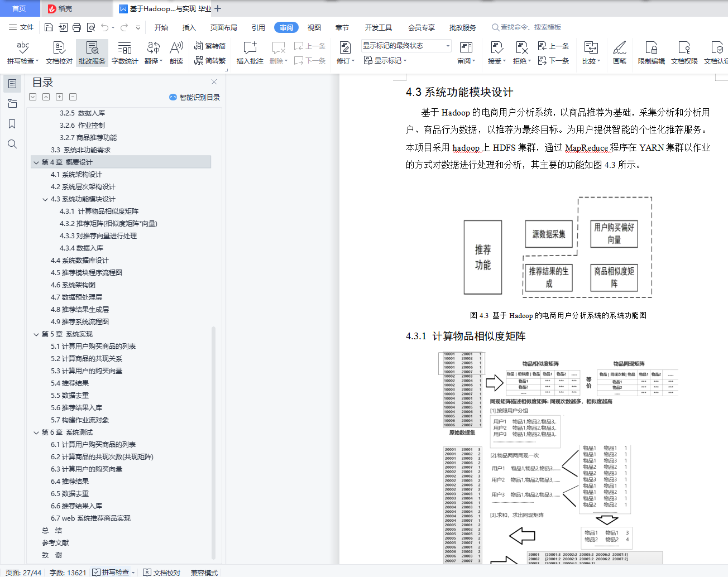Viewport: 728px width, 577px height.
Task: Switch to the 插入 ribbon tab
Action: [189, 27]
